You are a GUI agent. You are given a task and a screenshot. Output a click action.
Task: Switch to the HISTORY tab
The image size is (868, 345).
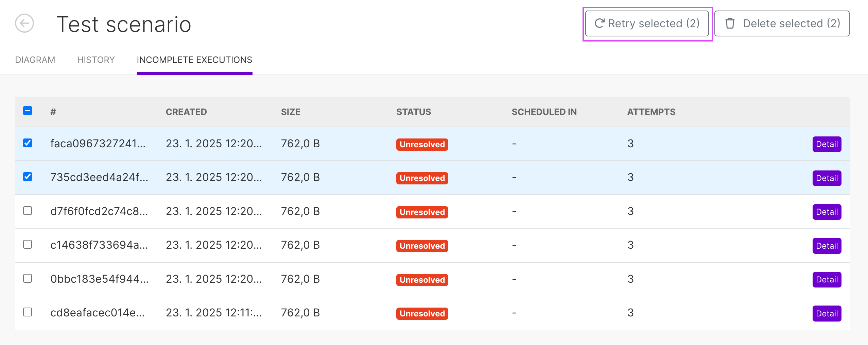click(x=96, y=60)
